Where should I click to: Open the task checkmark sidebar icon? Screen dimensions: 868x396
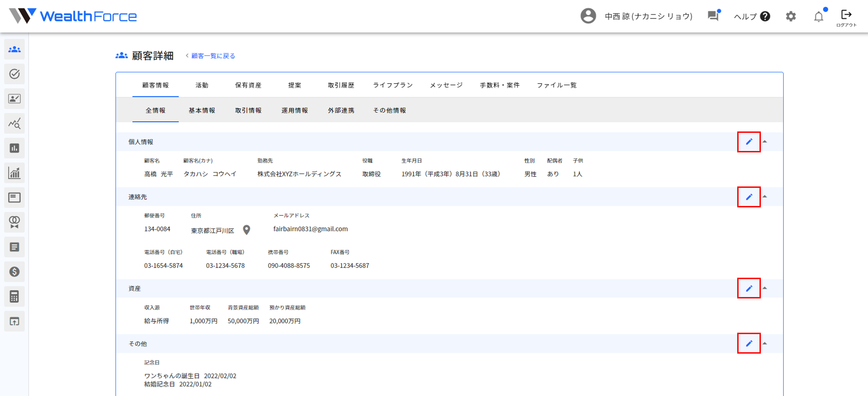pos(14,74)
